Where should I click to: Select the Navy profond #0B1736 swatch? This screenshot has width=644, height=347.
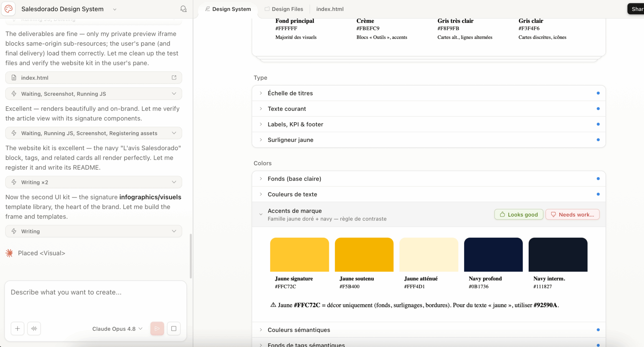[493, 255]
